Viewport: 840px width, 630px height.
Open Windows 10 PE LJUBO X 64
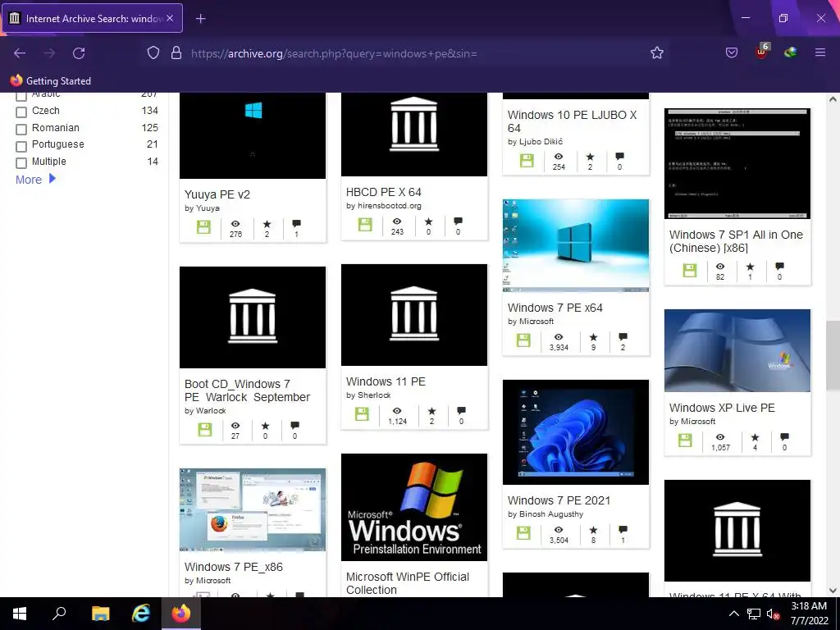tap(572, 121)
